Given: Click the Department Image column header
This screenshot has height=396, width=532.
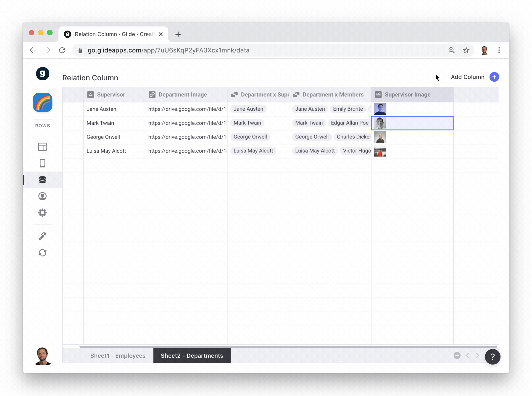Looking at the screenshot, I should pyautogui.click(x=182, y=95).
